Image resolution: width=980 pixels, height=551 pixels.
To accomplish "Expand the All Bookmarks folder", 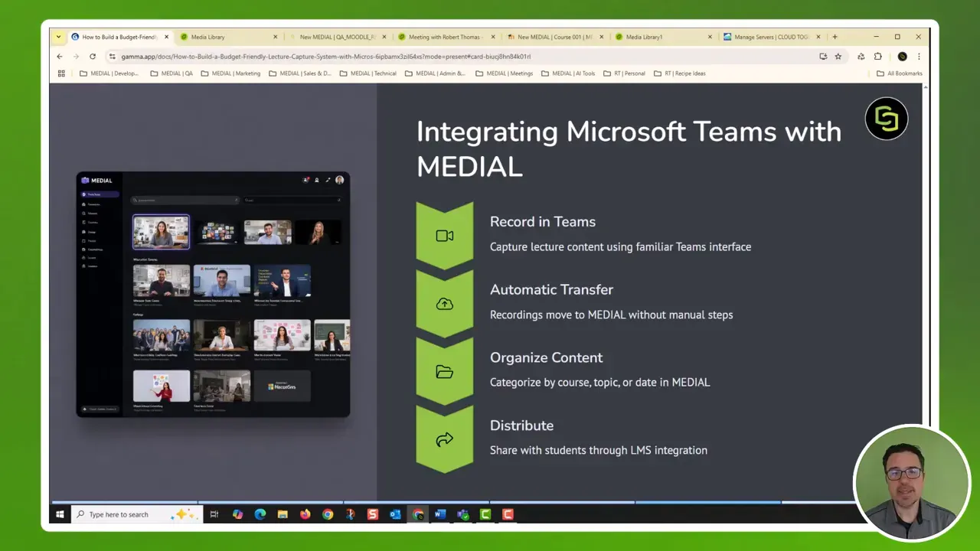I will click(899, 73).
